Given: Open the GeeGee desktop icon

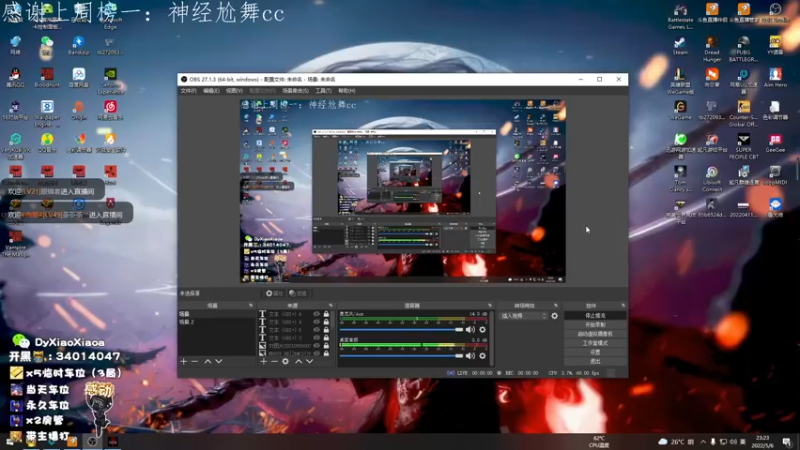Looking at the screenshot, I should [775, 143].
